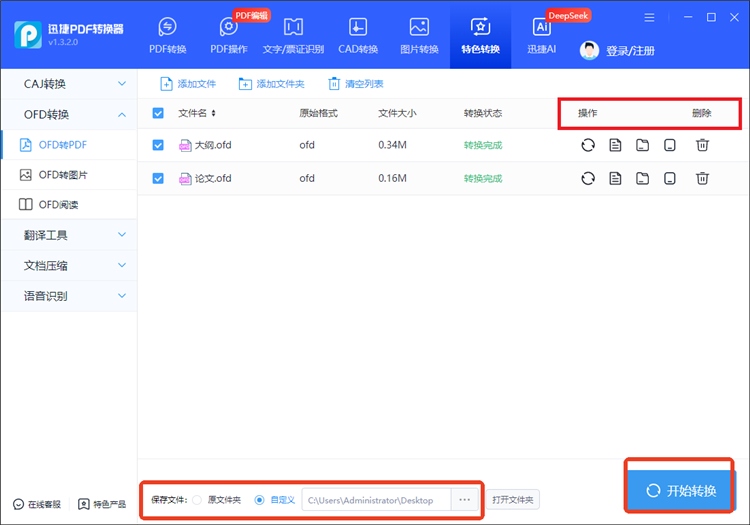Click 转换完成 status for 大纲.ofd
Screen dimensions: 750x525
point(483,145)
